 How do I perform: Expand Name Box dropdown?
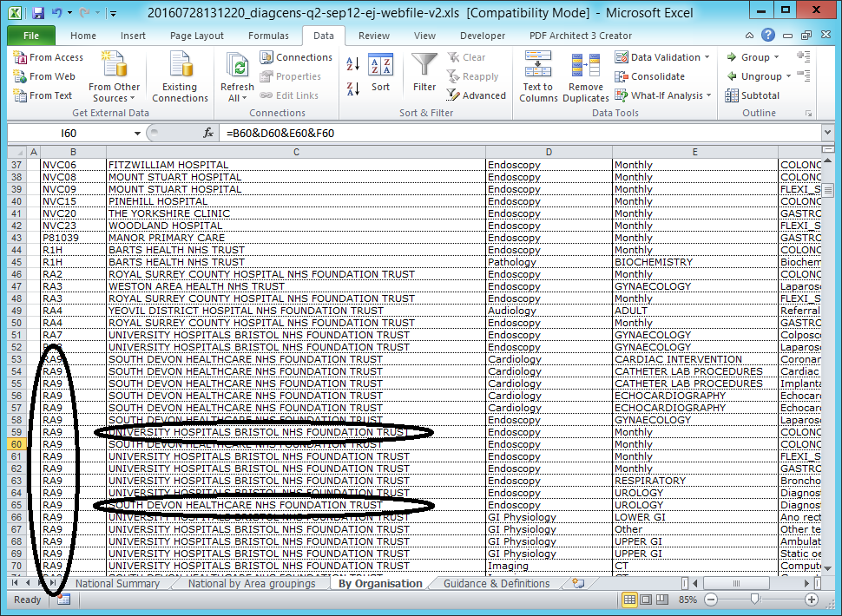[x=137, y=133]
